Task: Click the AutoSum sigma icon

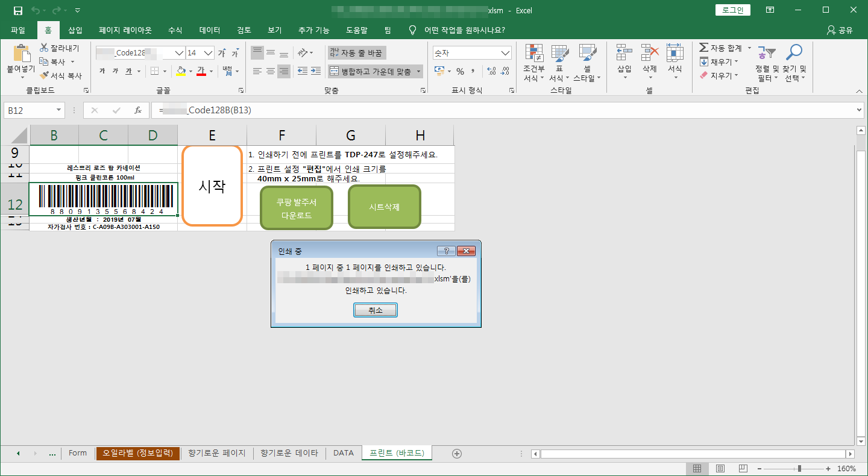Action: coord(703,48)
